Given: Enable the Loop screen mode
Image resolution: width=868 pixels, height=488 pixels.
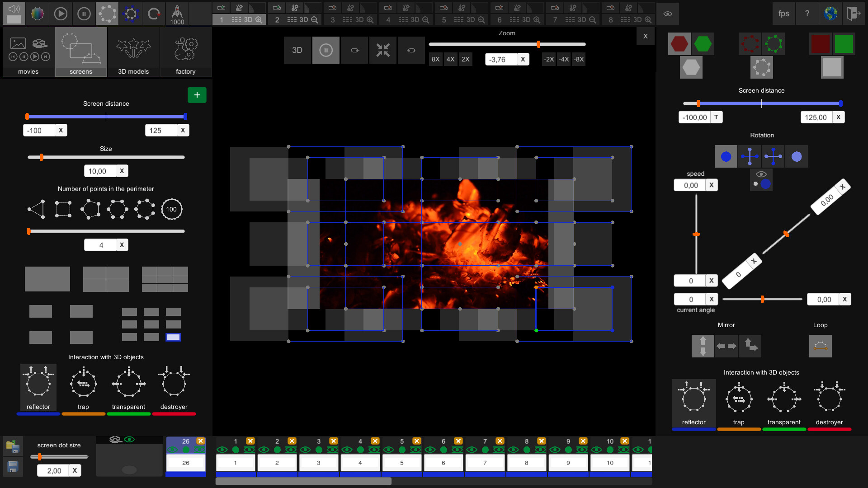Looking at the screenshot, I should point(820,346).
